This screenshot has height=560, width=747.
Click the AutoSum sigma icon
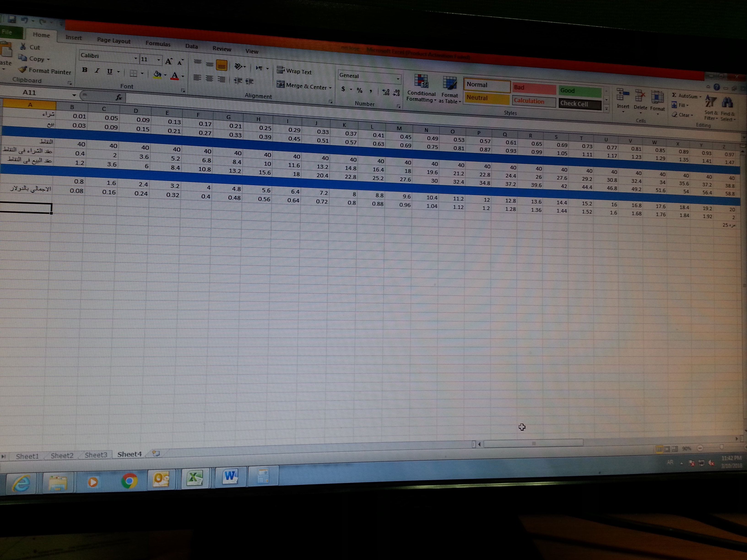coord(674,95)
